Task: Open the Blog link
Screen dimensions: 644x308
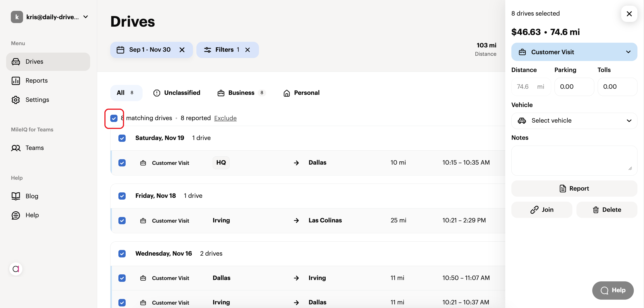Action: [x=32, y=196]
